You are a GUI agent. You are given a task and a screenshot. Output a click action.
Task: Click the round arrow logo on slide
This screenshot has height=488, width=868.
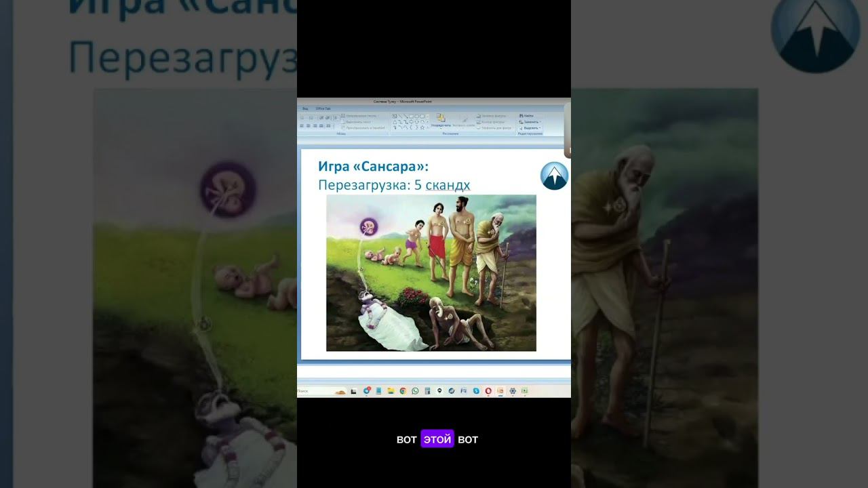(x=554, y=176)
